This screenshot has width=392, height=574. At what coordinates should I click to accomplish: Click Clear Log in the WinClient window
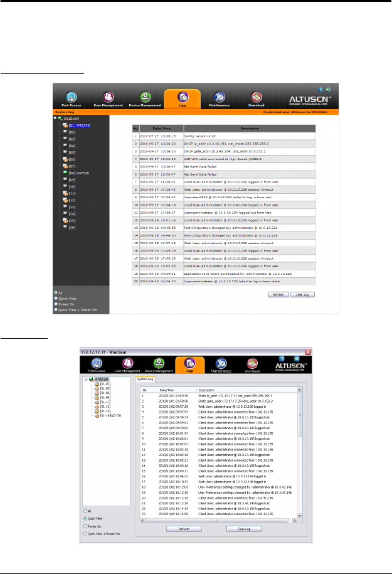(244, 529)
